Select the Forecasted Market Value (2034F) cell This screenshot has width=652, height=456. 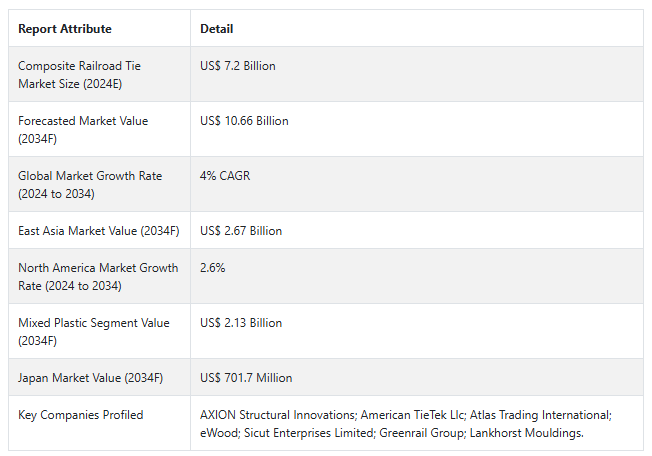coord(83,129)
